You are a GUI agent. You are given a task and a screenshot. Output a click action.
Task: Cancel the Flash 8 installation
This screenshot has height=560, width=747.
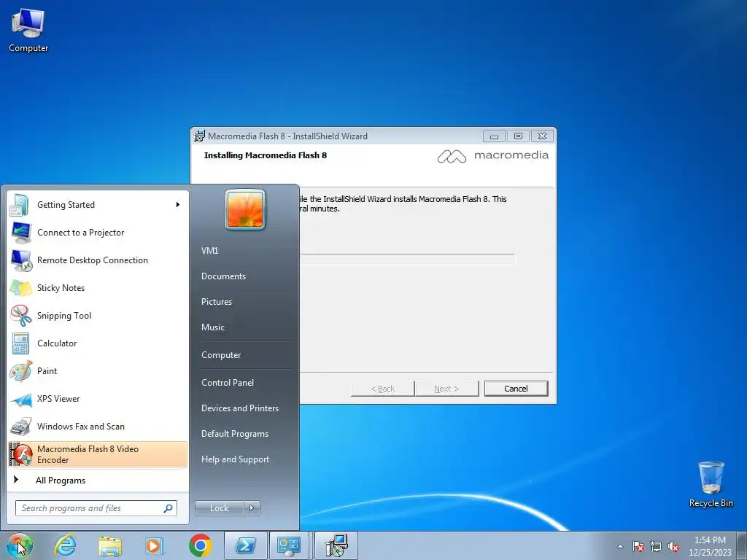pyautogui.click(x=516, y=389)
